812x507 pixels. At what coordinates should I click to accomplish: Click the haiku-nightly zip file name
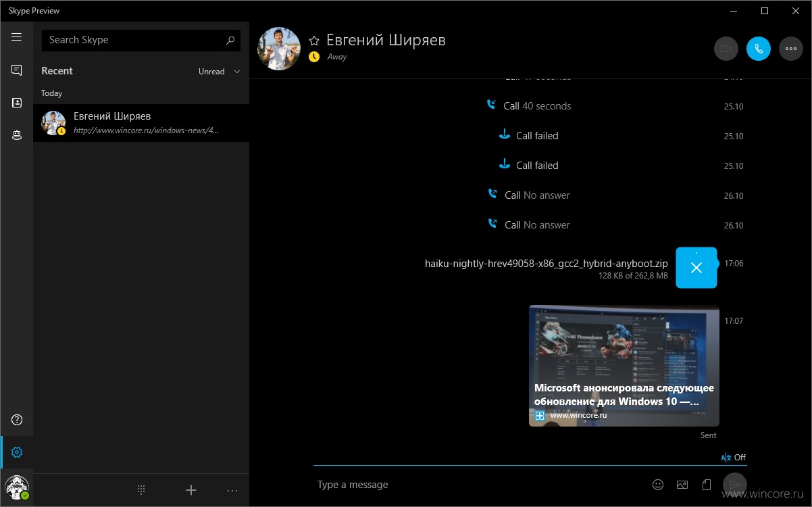547,264
